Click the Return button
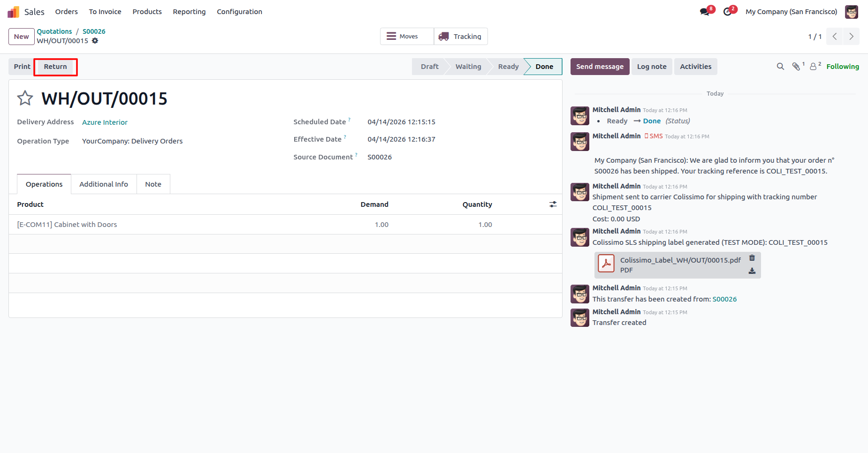The width and height of the screenshot is (868, 453). 55,67
